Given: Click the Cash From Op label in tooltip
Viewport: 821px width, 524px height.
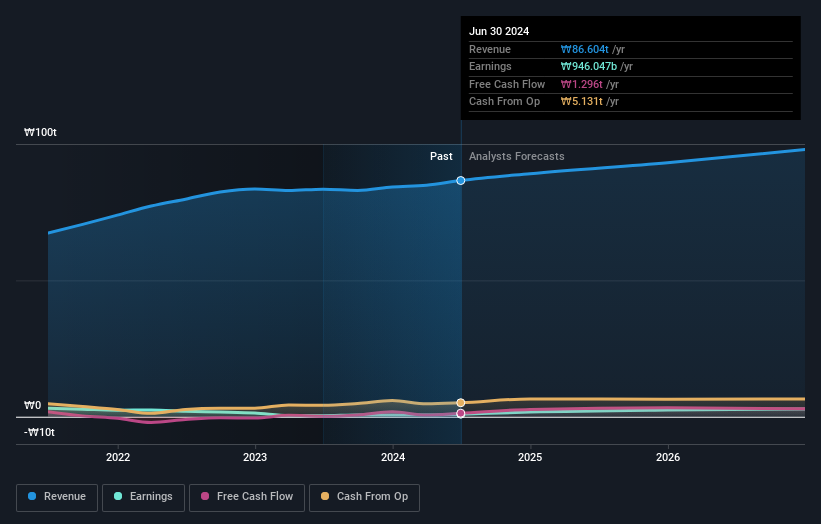Looking at the screenshot, I should [x=504, y=102].
